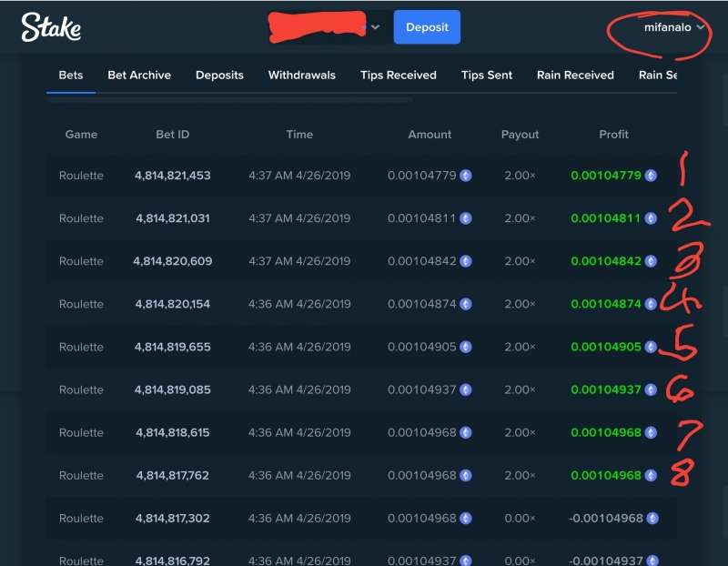Click Ethereum icon beside profit 0.00104874
Viewport: 728px width, 566px height.
click(651, 304)
